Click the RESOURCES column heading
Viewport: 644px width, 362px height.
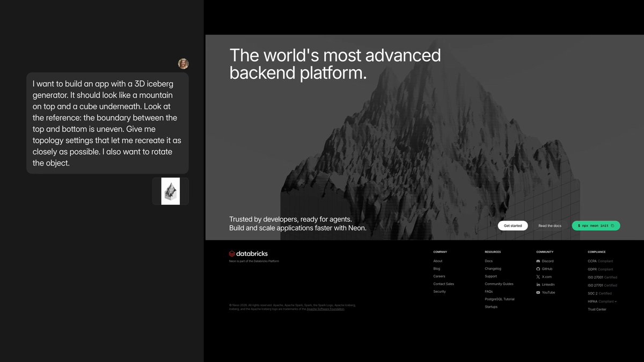(x=493, y=252)
